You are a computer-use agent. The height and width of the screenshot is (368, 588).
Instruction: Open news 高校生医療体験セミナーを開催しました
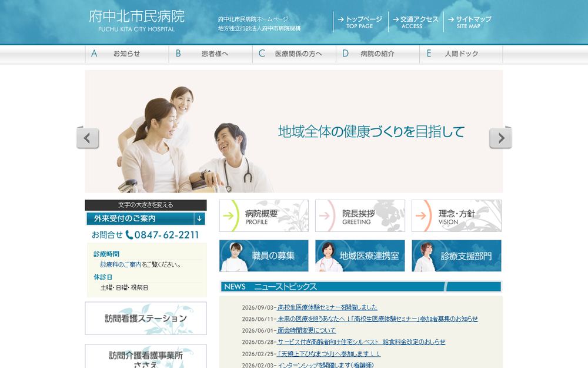pyautogui.click(x=327, y=307)
